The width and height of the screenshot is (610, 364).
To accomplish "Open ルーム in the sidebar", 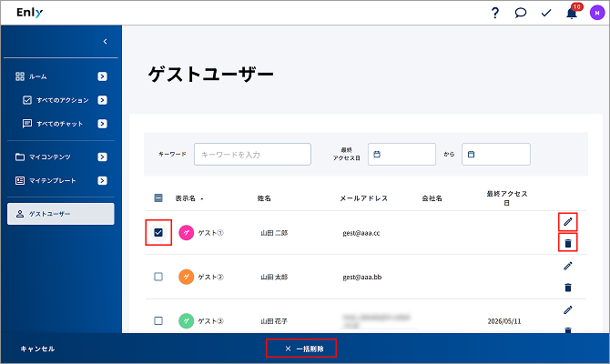I will point(37,76).
